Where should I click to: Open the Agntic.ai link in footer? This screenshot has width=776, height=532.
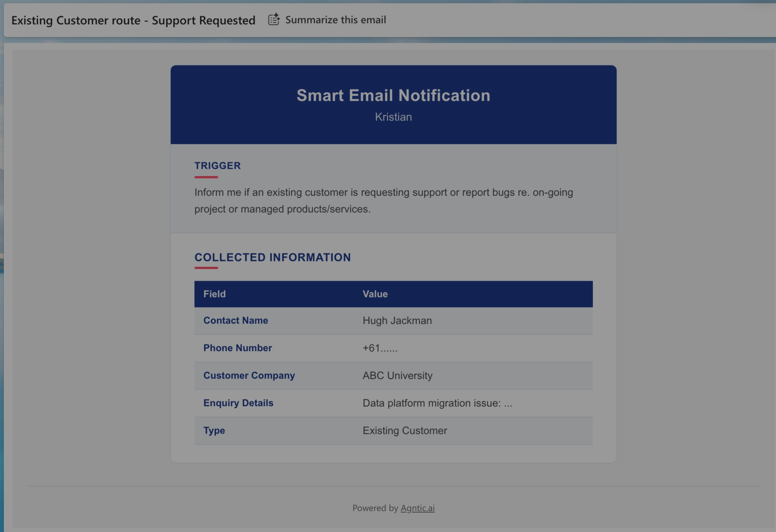point(417,508)
